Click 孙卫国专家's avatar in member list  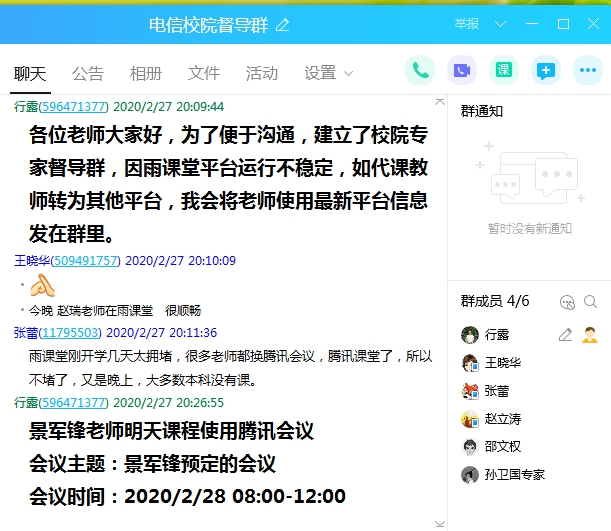tap(470, 475)
